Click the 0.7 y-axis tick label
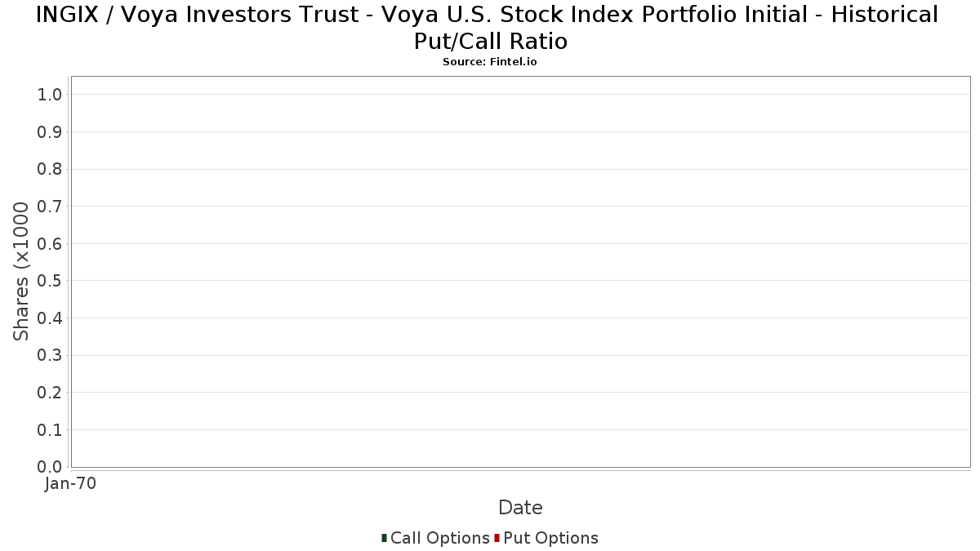The image size is (980, 551). click(x=50, y=207)
